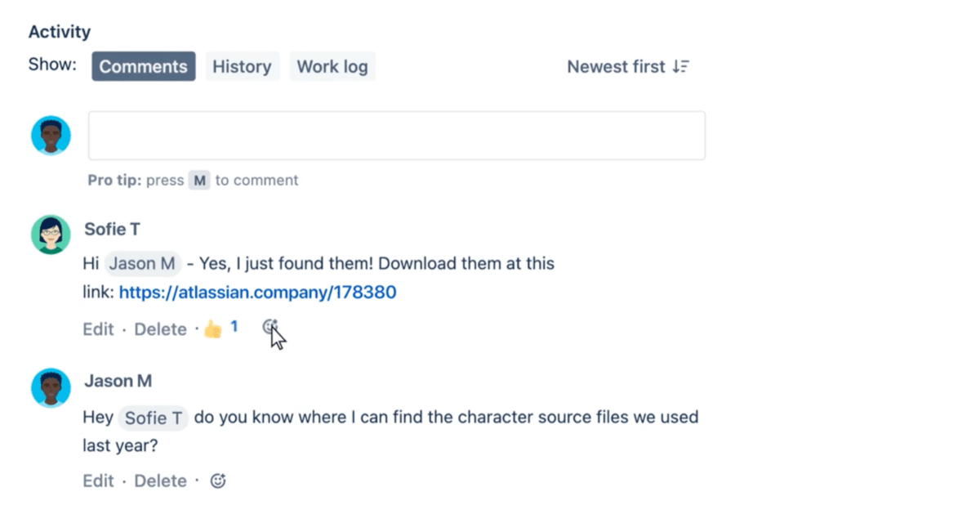
Task: Delete Jason M's comment
Action: coord(160,480)
